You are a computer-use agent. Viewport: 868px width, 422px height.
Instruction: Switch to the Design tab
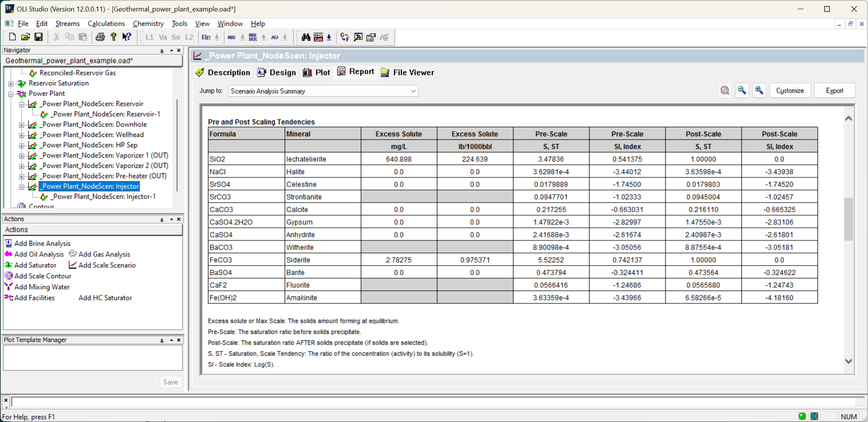(277, 72)
